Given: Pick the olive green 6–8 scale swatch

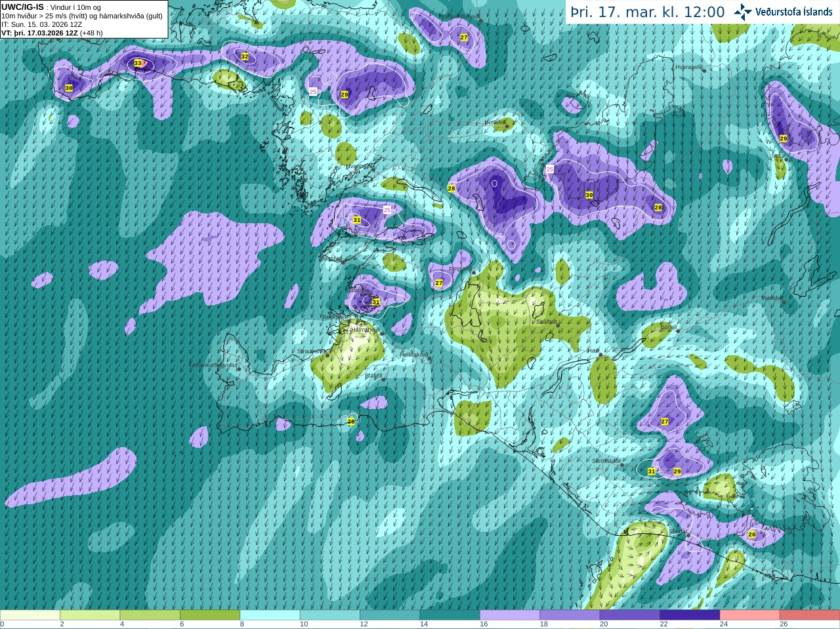Looking at the screenshot, I should 210,615.
